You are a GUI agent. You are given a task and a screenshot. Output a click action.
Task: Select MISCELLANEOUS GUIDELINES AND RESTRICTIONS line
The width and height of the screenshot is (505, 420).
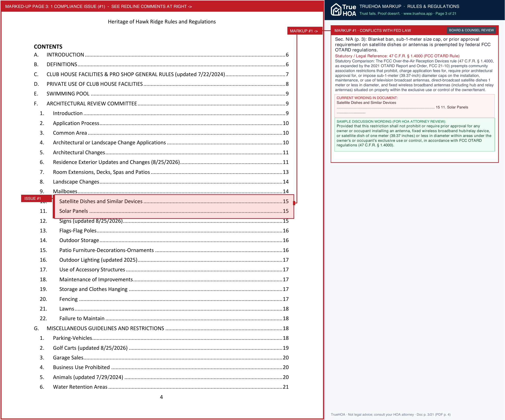(161, 328)
